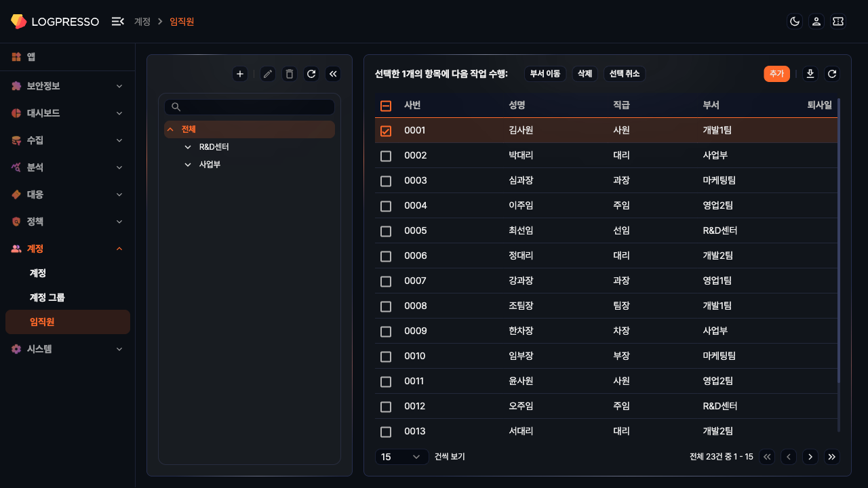Toggle the select-all header checkbox
This screenshot has width=868, height=488.
[x=386, y=106]
